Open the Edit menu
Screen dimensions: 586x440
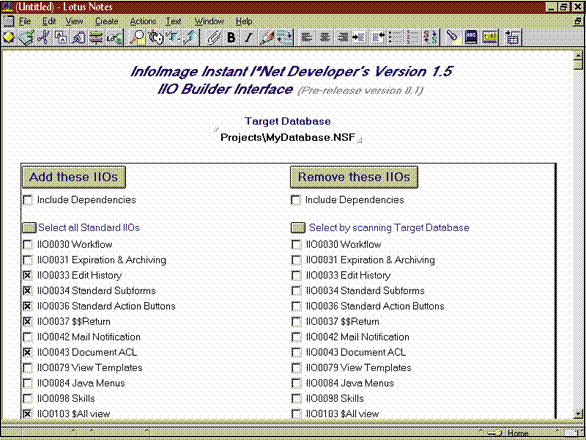pyautogui.click(x=49, y=21)
